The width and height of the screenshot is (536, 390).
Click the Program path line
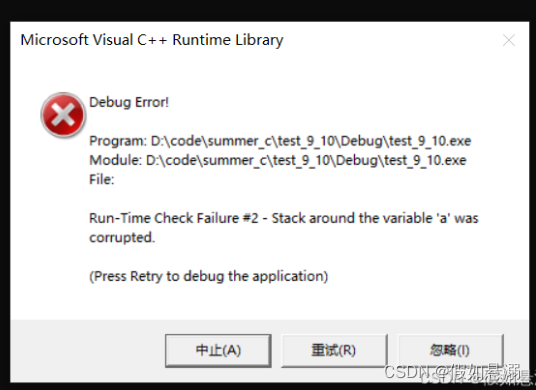280,141
